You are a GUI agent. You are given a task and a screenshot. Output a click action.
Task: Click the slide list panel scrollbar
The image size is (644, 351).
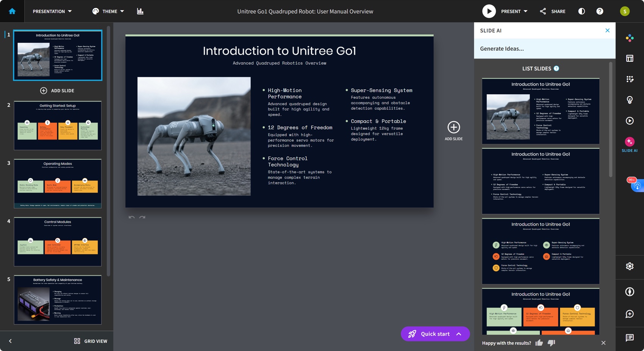click(x=108, y=151)
